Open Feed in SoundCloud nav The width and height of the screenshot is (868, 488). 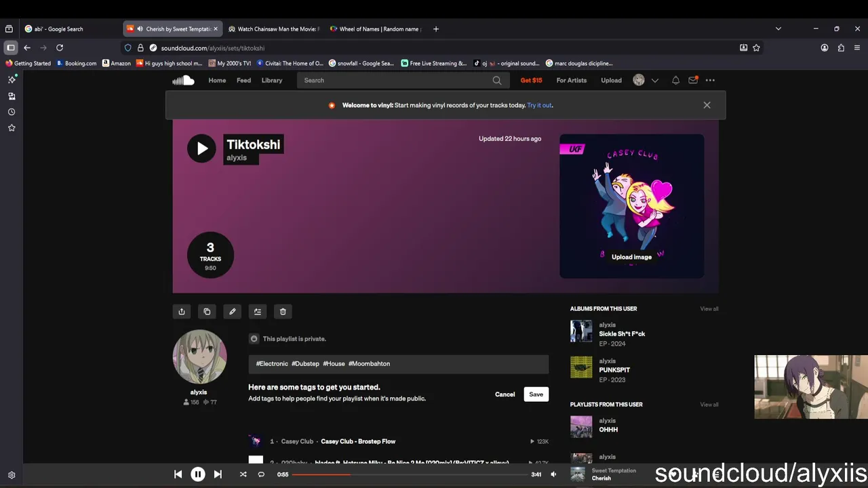(243, 80)
